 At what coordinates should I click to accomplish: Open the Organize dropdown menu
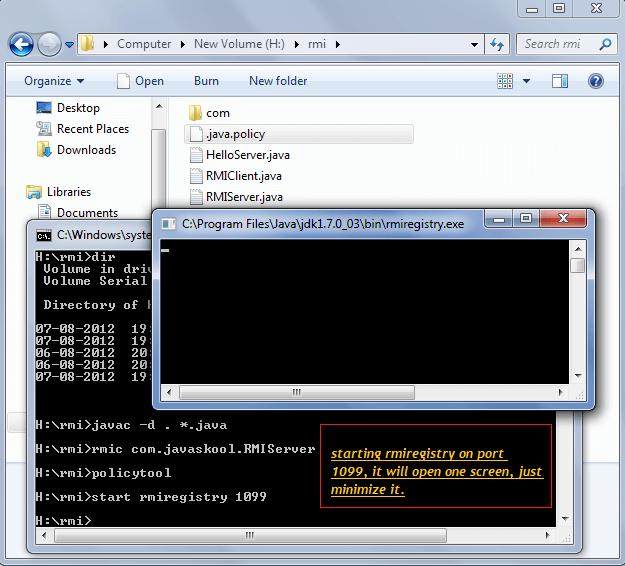coord(54,81)
